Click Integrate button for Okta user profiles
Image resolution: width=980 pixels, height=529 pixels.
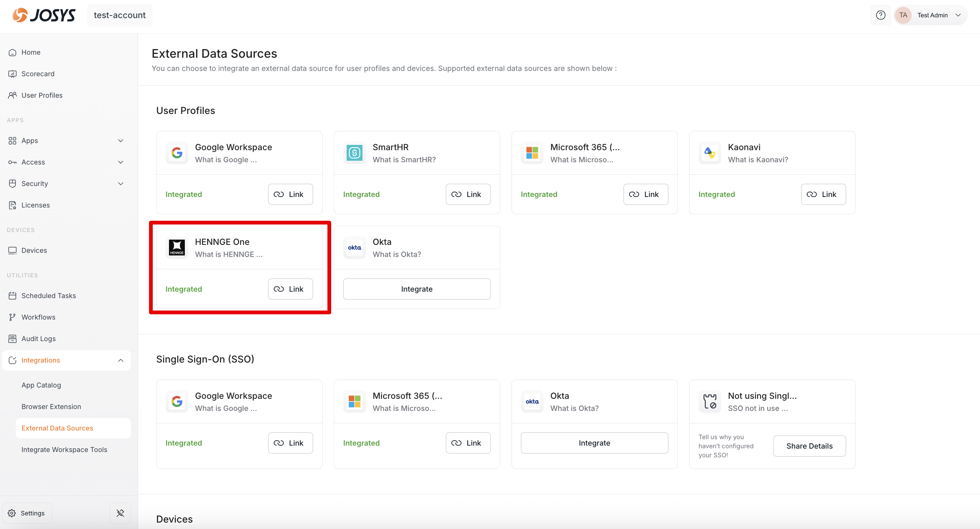pyautogui.click(x=416, y=289)
